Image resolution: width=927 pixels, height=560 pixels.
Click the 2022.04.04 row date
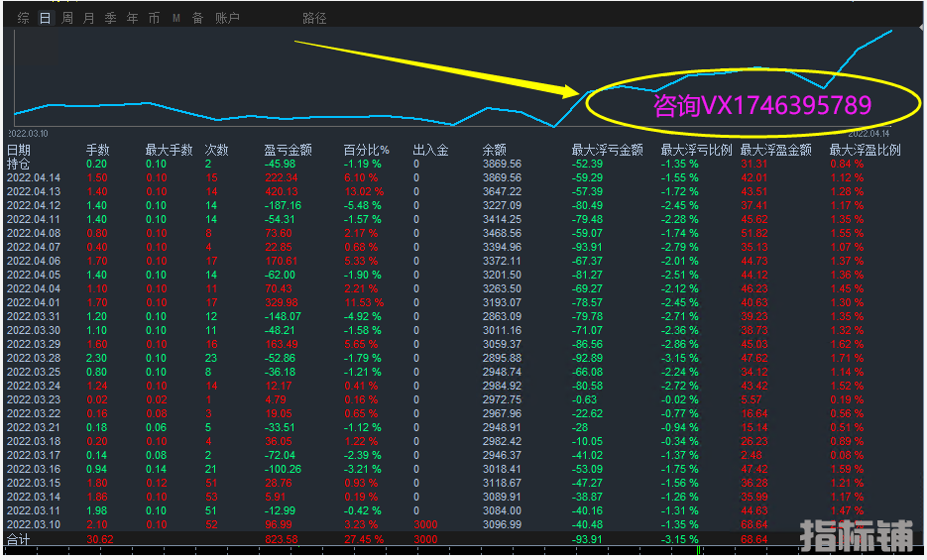(33, 288)
